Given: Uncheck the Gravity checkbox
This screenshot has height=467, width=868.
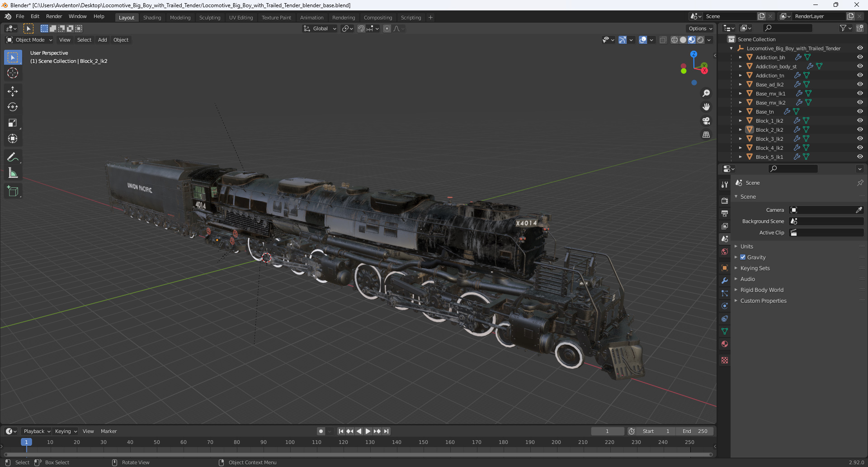Looking at the screenshot, I should click(x=743, y=257).
